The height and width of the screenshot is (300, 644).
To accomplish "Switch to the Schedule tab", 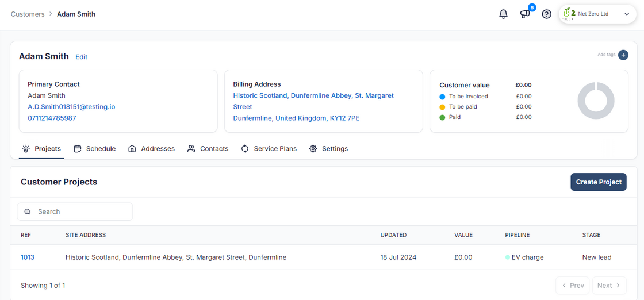I will pos(95,149).
